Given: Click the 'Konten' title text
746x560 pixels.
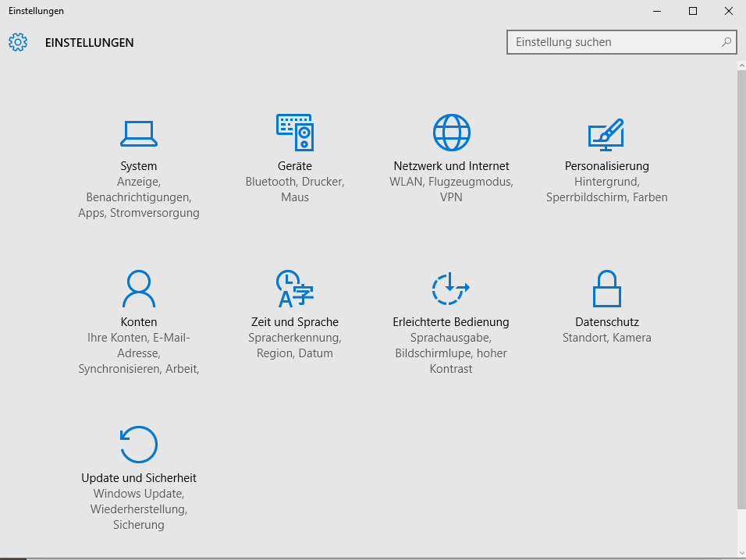Looking at the screenshot, I should [138, 322].
